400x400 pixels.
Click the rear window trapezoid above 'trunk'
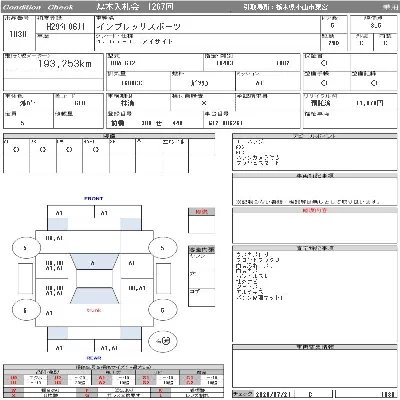[x=94, y=296]
